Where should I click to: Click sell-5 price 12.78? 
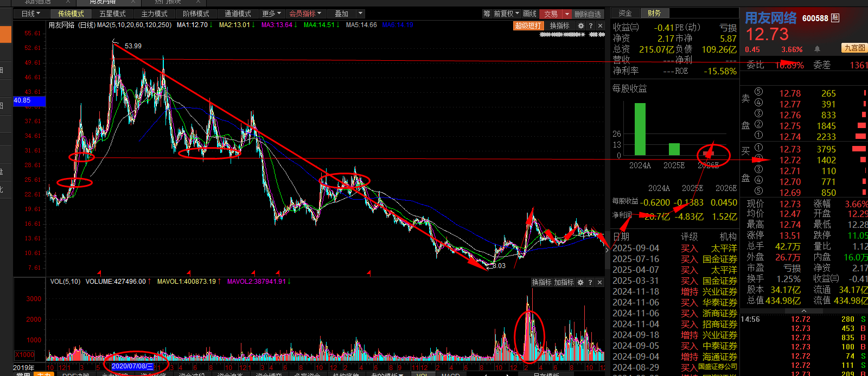click(x=790, y=93)
